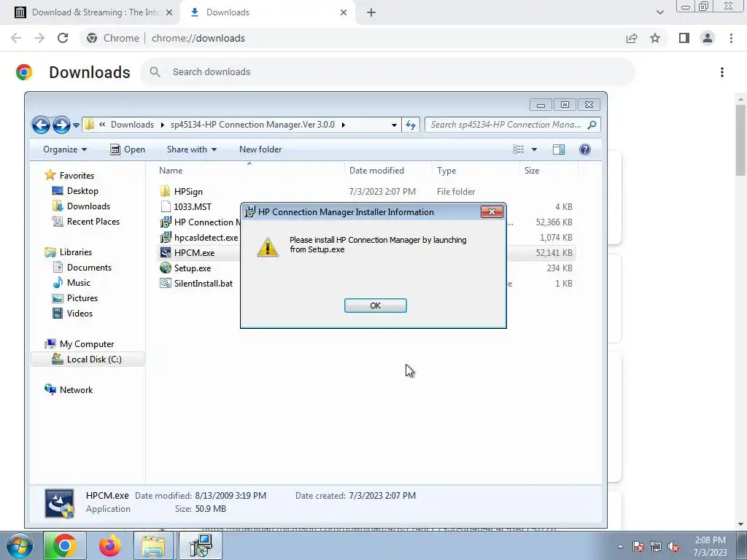Select Favorites in the navigation pane
Viewport: 747px width, 560px height.
pos(69,175)
